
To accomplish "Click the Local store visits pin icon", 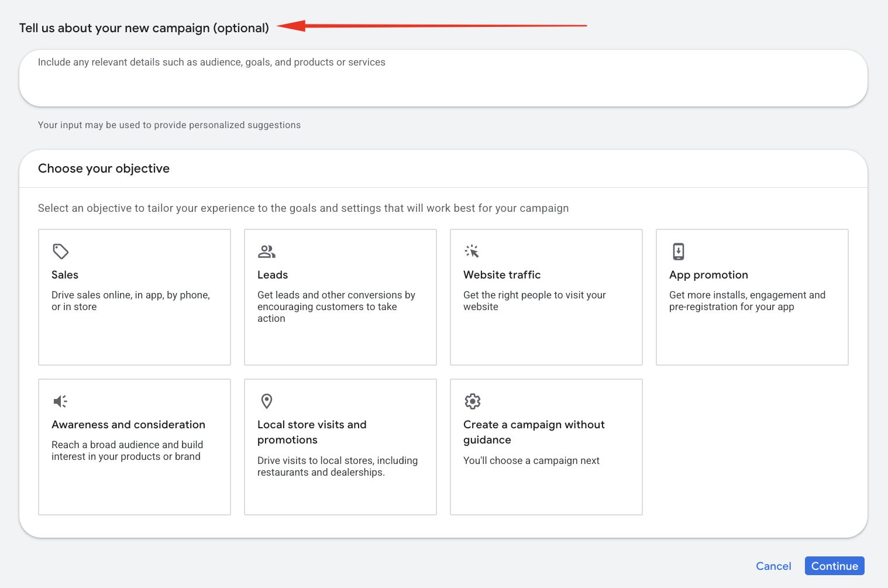I will [x=266, y=401].
